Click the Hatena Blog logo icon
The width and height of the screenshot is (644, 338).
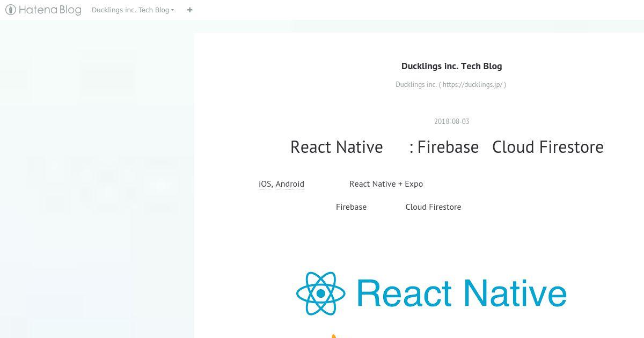tap(11, 10)
